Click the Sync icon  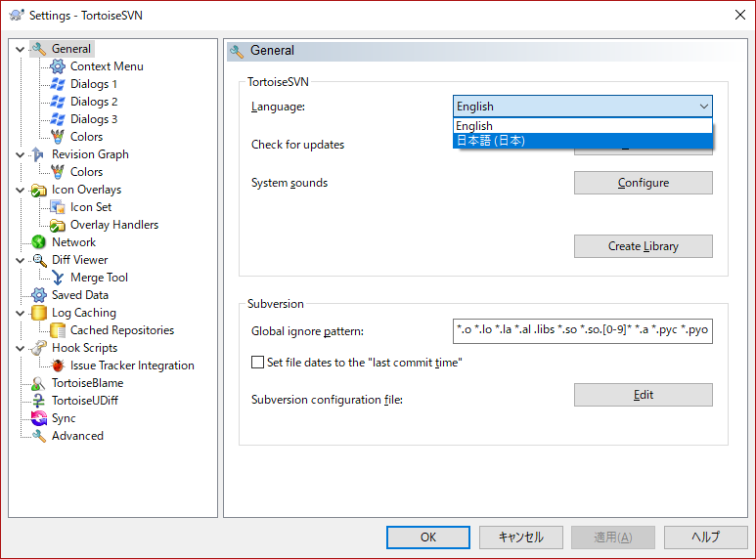point(38,418)
